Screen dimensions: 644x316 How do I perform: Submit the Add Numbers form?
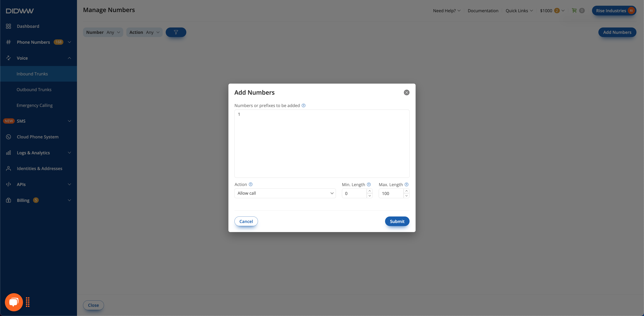coord(397,221)
